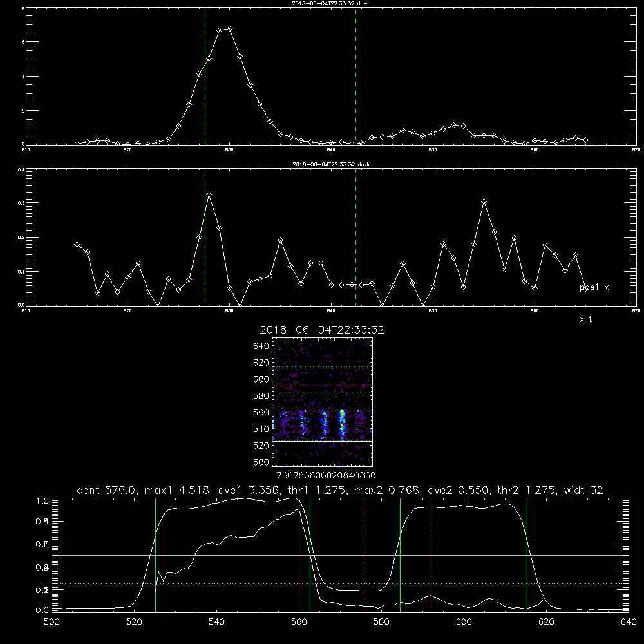
Task: Click the 'max2 0.768' value in stats line
Action: [387, 490]
